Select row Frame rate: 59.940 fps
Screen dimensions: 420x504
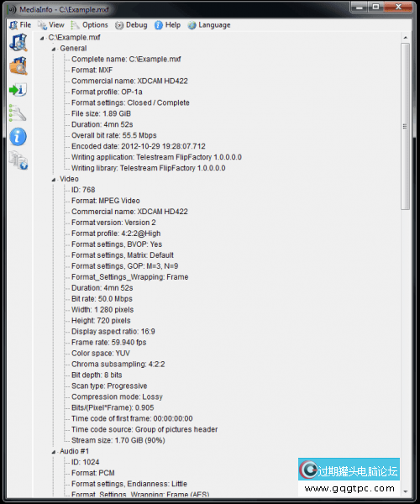pos(109,343)
